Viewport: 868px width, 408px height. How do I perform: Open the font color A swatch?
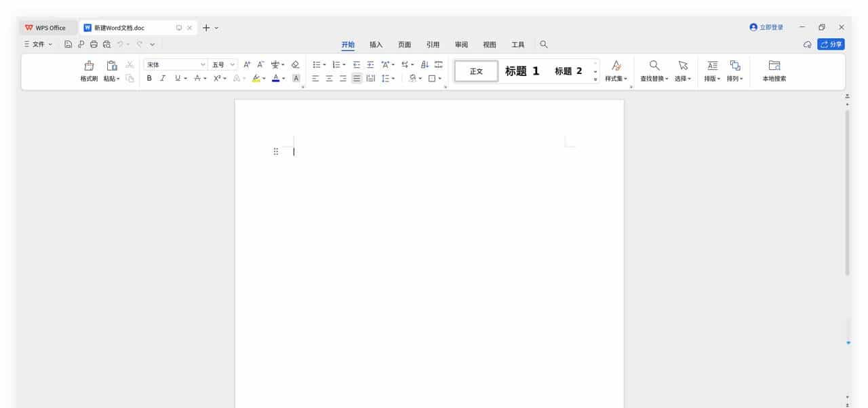(x=276, y=78)
